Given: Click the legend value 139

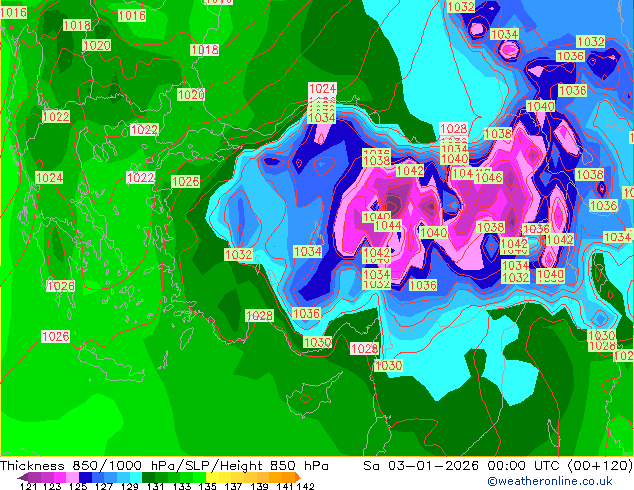Looking at the screenshot, I should 259,486.
